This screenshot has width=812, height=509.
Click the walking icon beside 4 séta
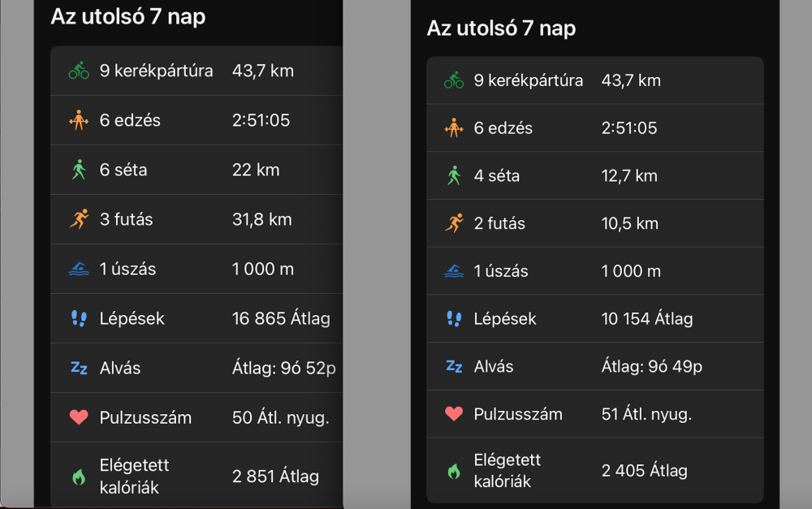454,175
